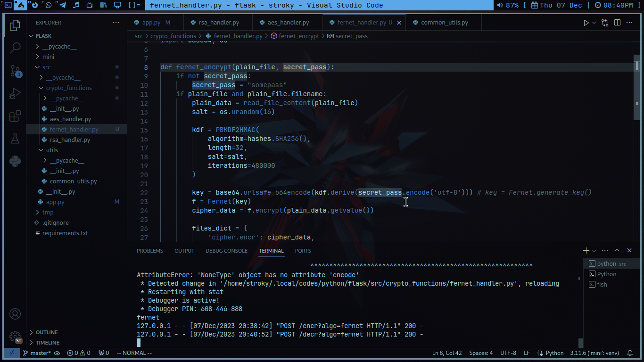Switch to the PROBLEMS panel tab

150,251
